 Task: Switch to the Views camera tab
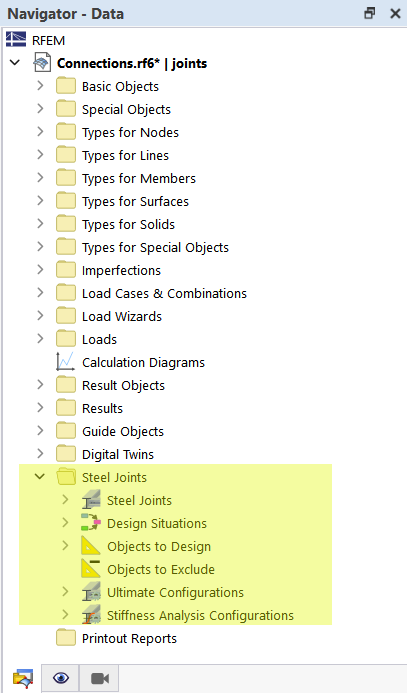click(100, 678)
